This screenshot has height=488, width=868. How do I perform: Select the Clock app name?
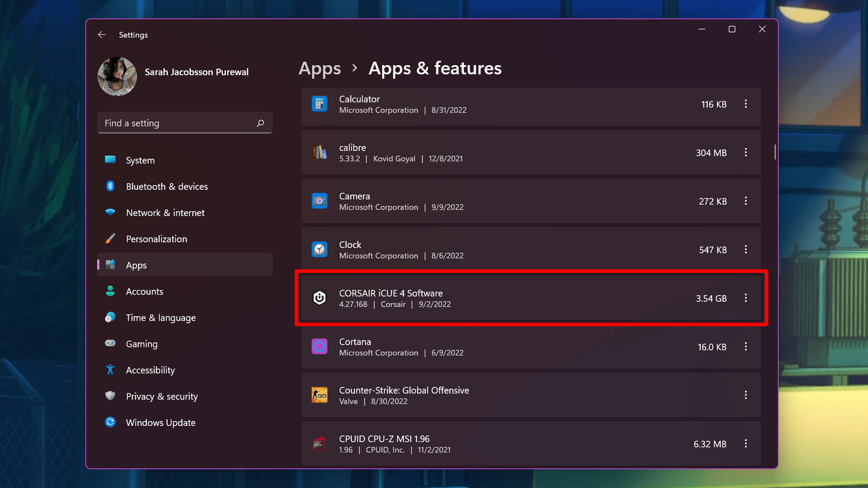pos(350,244)
